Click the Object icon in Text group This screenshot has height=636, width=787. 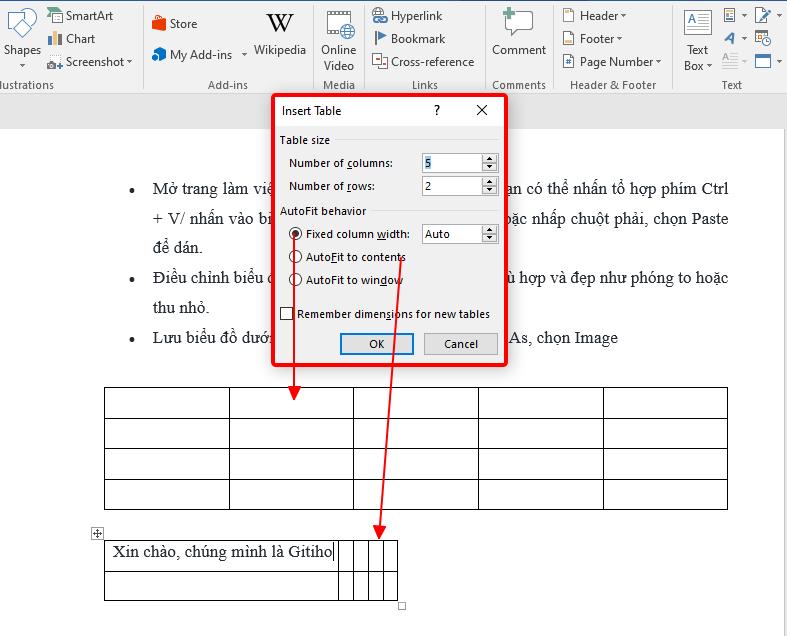pos(763,62)
